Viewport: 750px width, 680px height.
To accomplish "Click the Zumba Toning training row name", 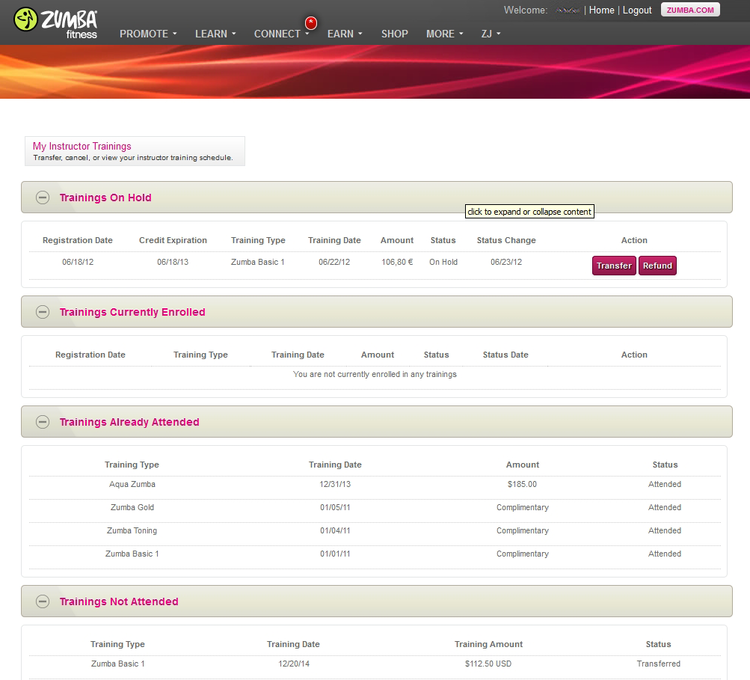I will 132,530.
